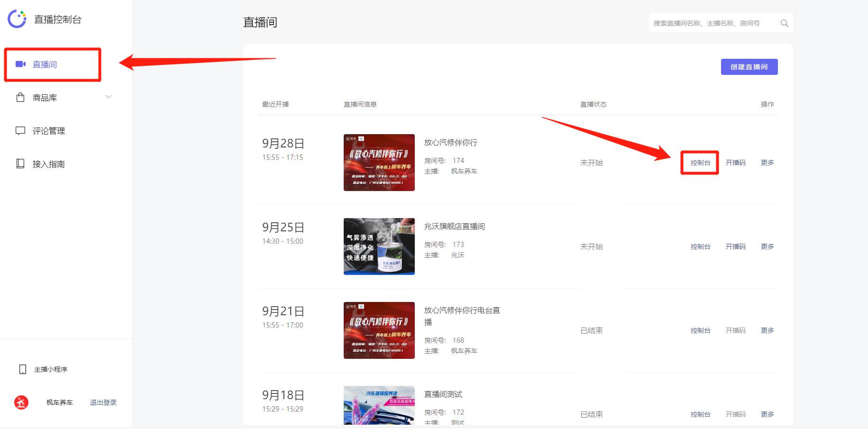The width and height of the screenshot is (868, 429).
Task: Open 控制台 for room 173
Action: pos(700,246)
